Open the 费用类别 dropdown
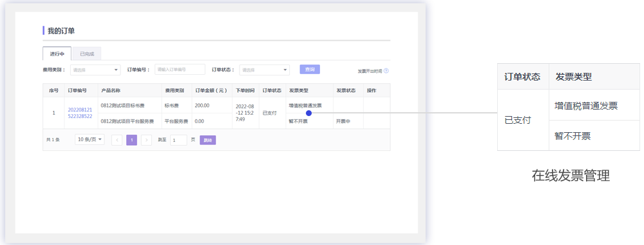Screen dimensions: 644x245 coord(95,70)
